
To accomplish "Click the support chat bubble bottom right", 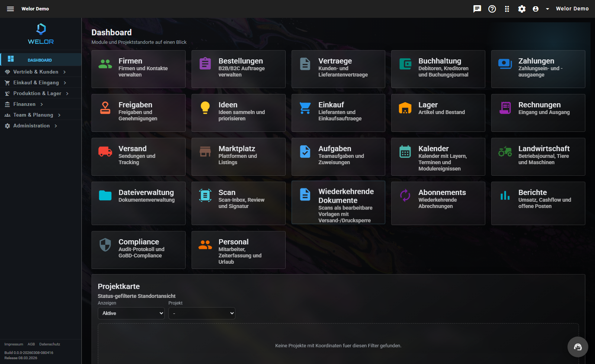I will pyautogui.click(x=578, y=347).
